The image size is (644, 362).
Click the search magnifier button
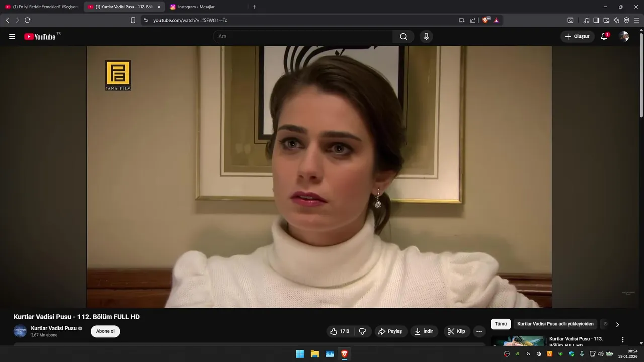pos(404,36)
